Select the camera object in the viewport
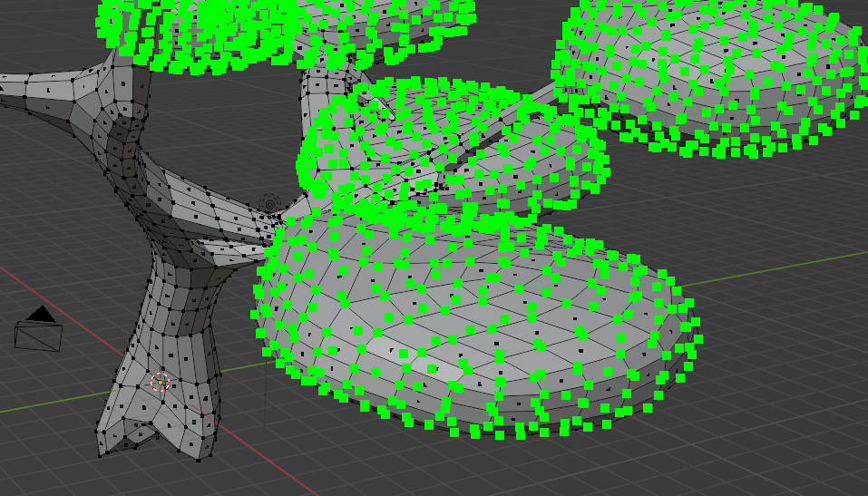868x496 pixels. pos(38,329)
